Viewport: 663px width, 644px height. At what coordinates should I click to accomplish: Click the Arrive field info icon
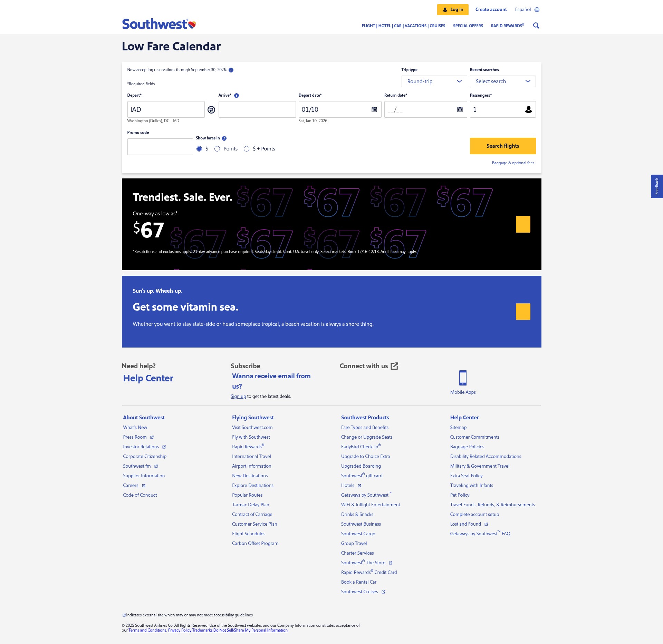[x=237, y=96]
